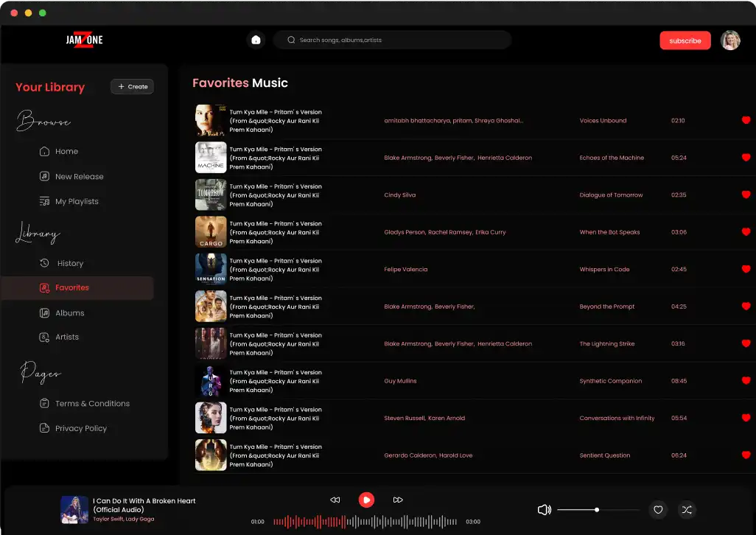This screenshot has width=756, height=535.
Task: Open My Playlists in sidebar
Action: point(69,201)
